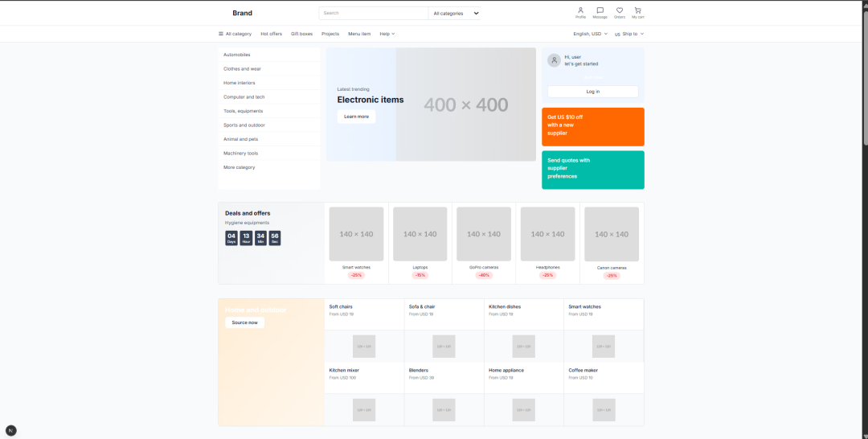Screen dimensions: 868x439
Task: Click the user avatar icon
Action: (554, 60)
